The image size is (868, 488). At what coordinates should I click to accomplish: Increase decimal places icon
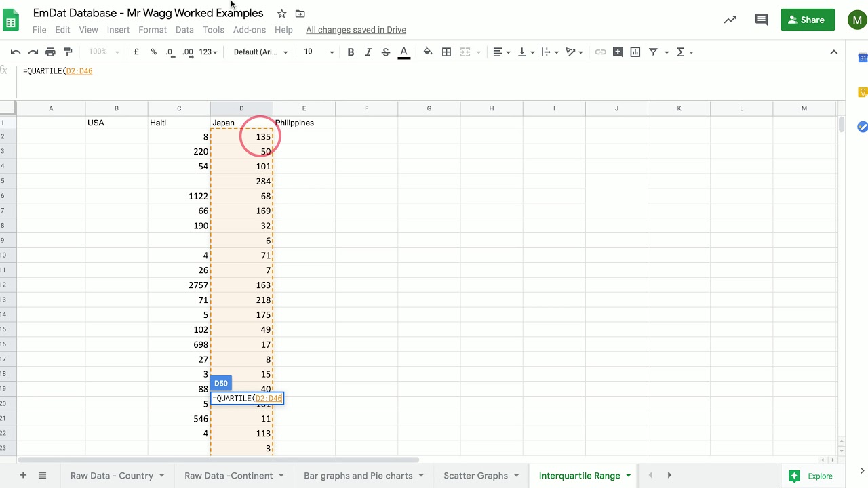[x=188, y=52]
